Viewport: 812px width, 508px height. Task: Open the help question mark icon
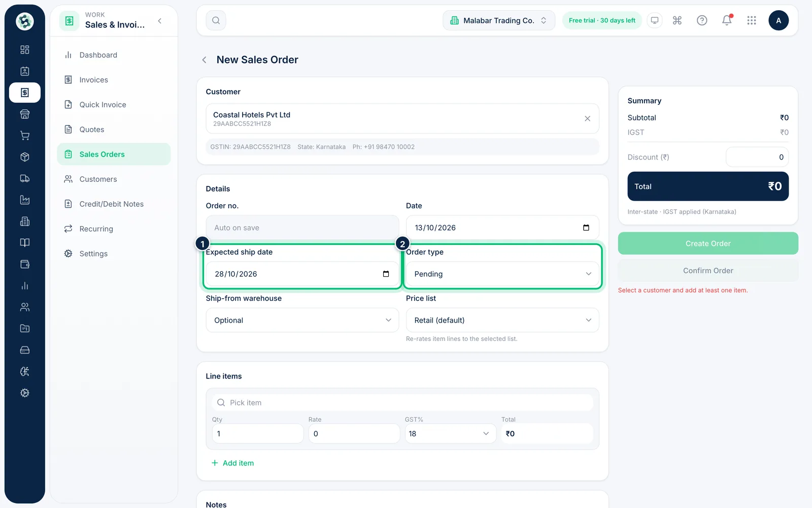click(702, 20)
